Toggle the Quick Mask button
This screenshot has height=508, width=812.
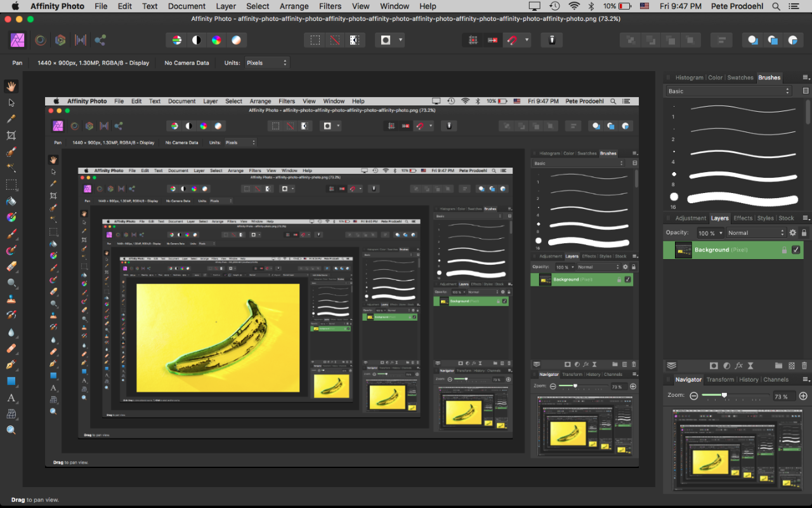click(x=385, y=40)
